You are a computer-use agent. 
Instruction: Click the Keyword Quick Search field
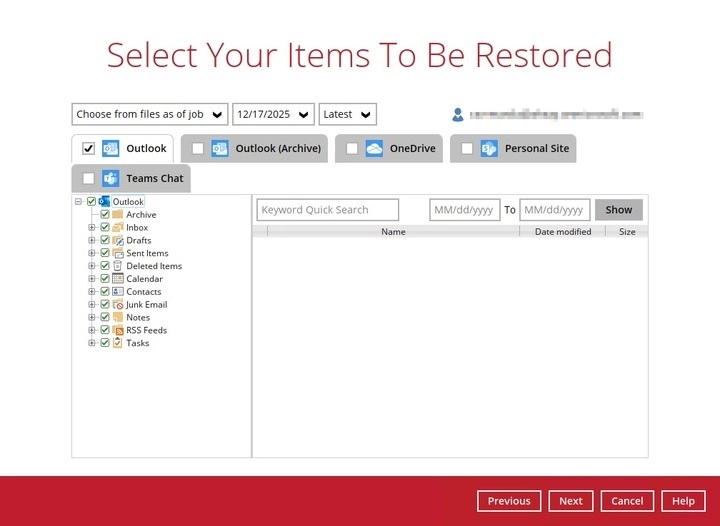pos(327,210)
